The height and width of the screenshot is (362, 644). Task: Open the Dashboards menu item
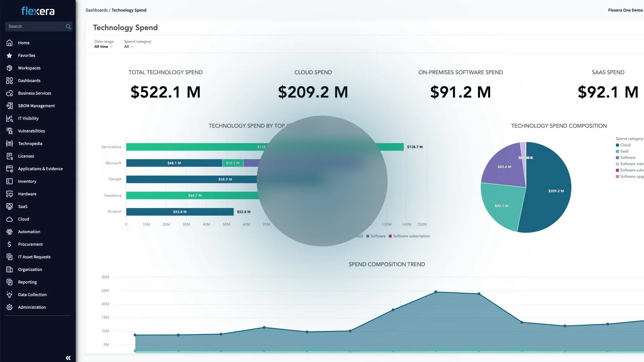coord(29,81)
